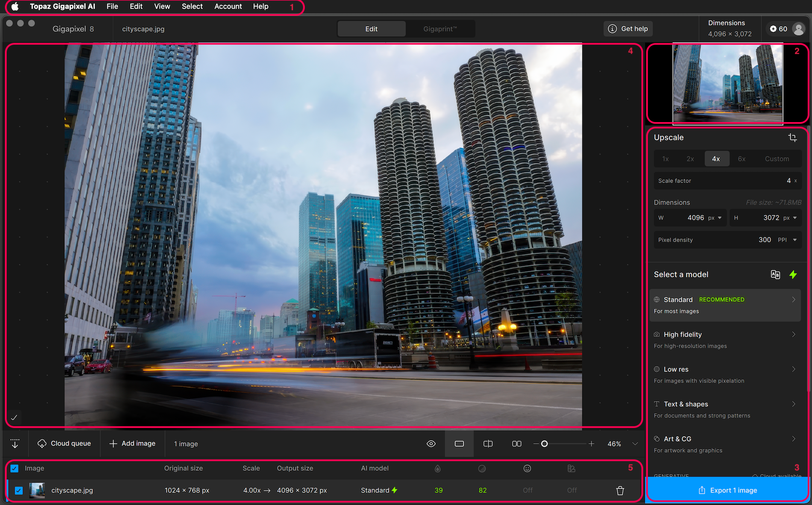Uncheck the cityscape.jpg row checkbox
The image size is (812, 505).
(x=19, y=491)
